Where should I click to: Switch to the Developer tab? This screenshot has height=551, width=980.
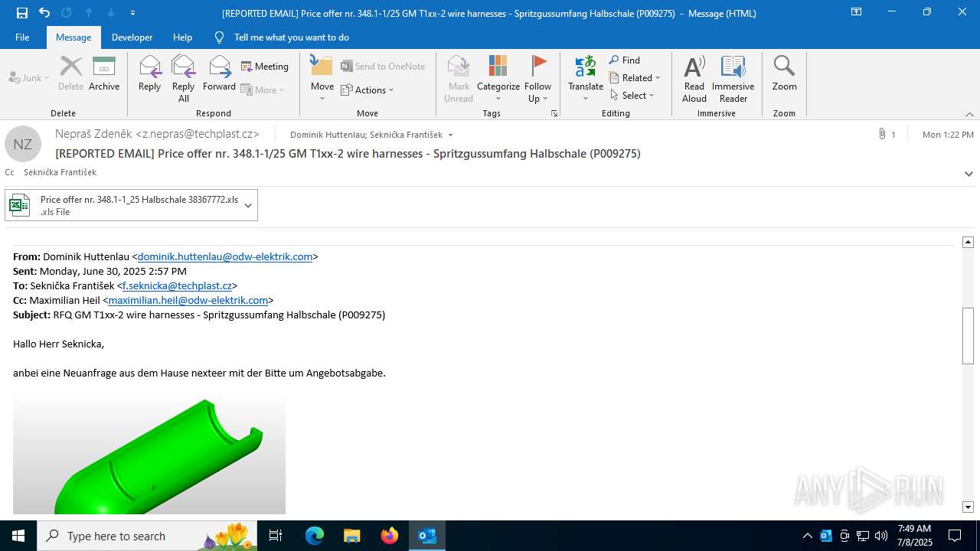132,37
